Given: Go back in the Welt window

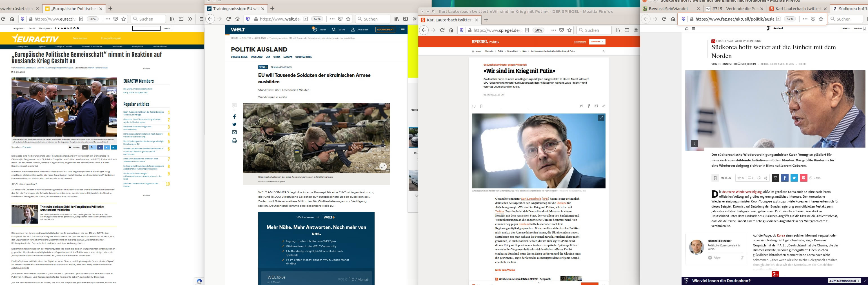Looking at the screenshot, I should coord(210,19).
